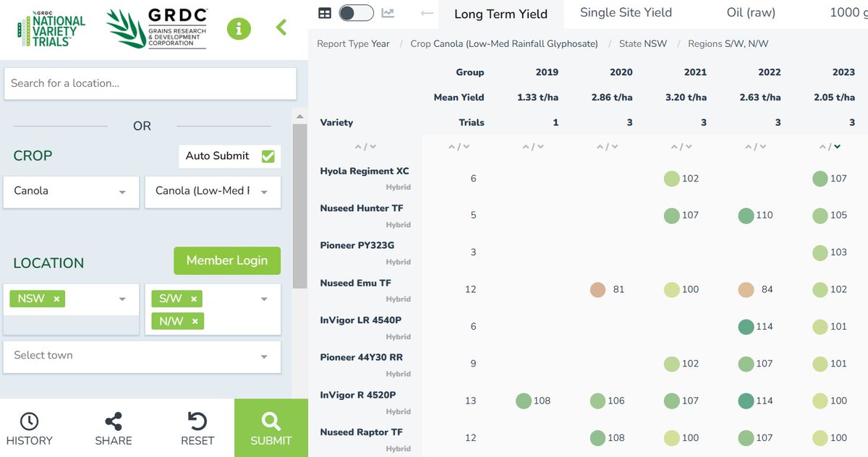Switch to chart view icon
This screenshot has height=457, width=868.
tap(388, 12)
